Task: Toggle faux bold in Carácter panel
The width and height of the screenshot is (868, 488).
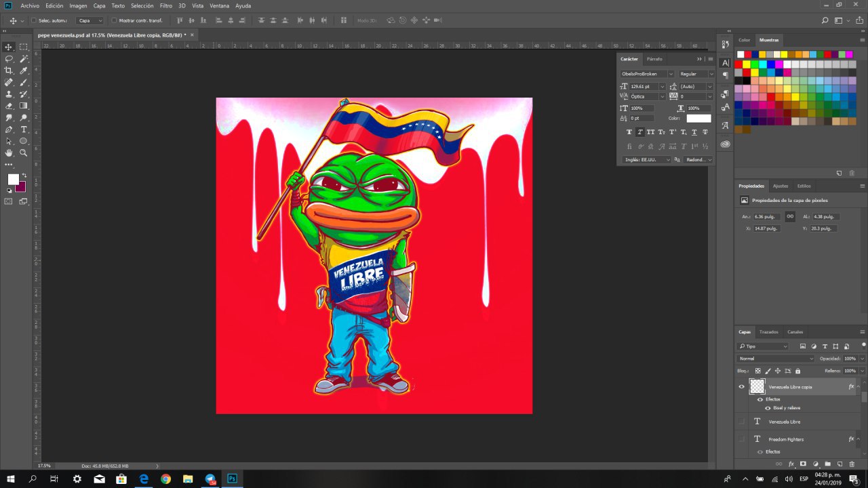Action: point(629,132)
